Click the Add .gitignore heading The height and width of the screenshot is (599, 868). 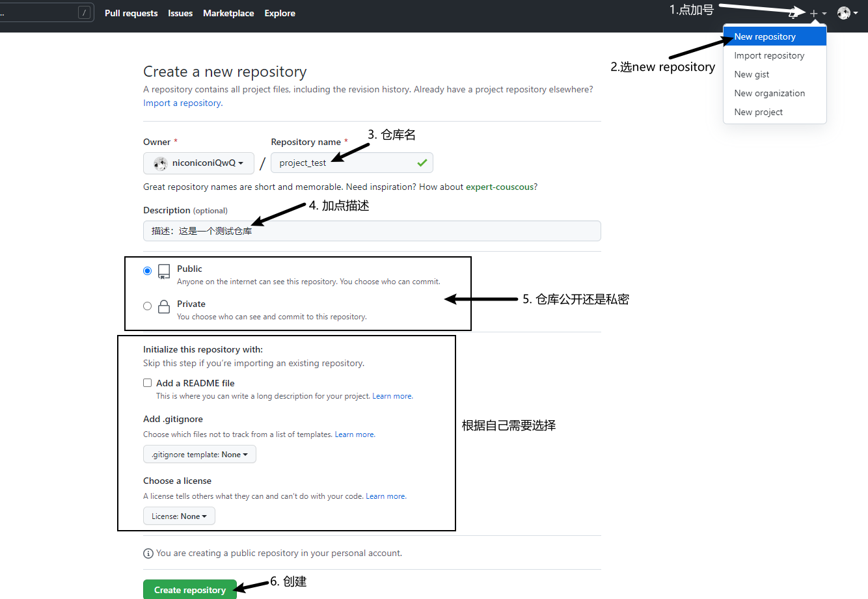point(173,419)
